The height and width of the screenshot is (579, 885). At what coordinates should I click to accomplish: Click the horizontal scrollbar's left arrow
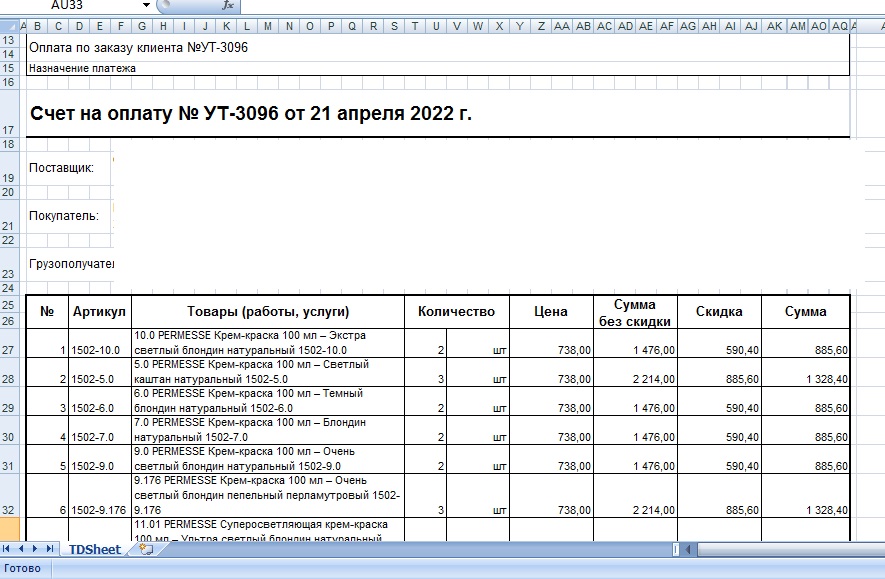click(x=688, y=549)
